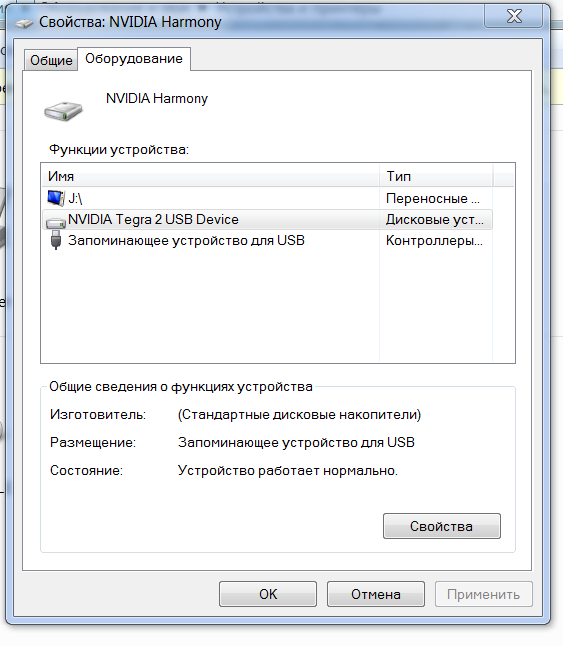Click the USB storage device plug icon
This screenshot has height=646, width=563.
(56, 241)
